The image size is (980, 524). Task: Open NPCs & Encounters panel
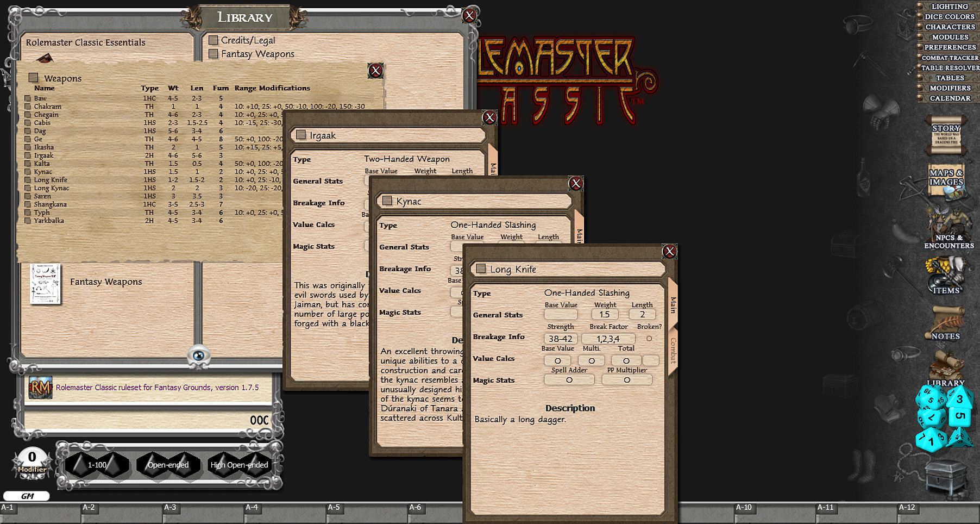(948, 228)
